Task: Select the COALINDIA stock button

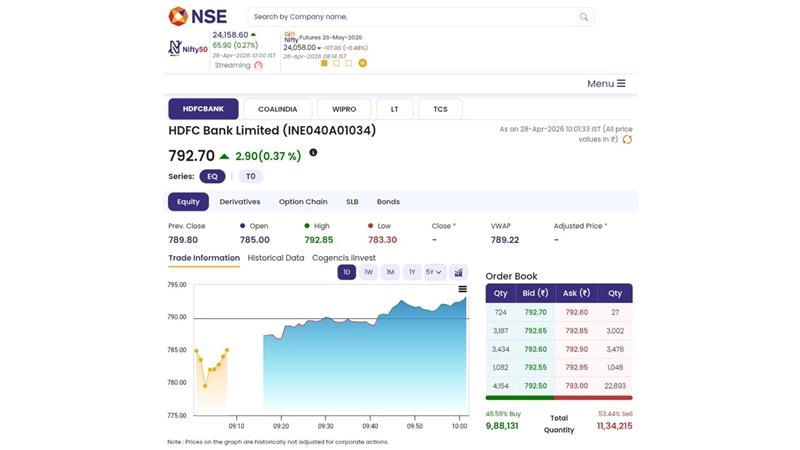Action: click(277, 109)
